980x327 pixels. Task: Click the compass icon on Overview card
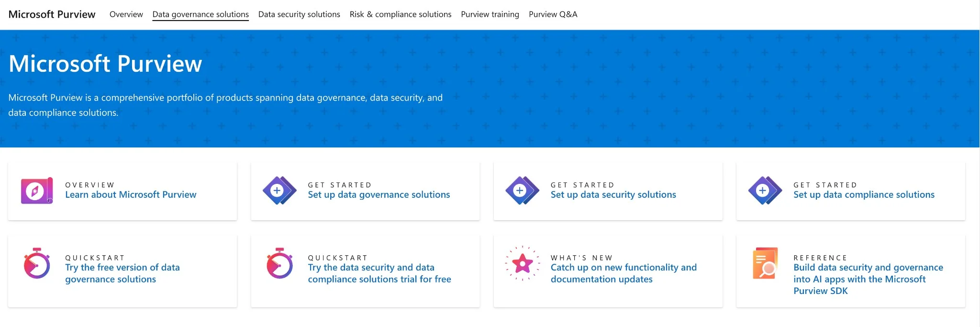coord(36,191)
